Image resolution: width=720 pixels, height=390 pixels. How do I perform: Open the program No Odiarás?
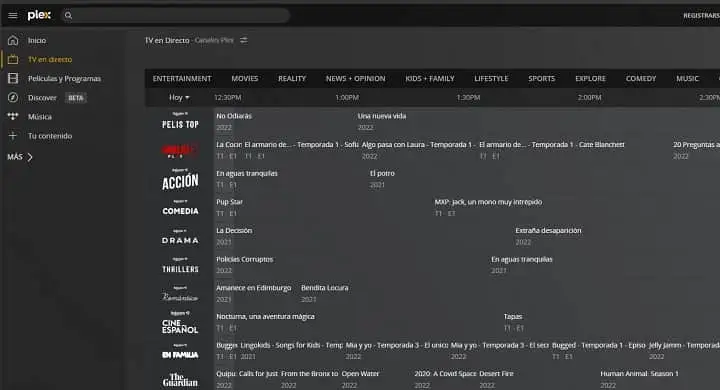[x=234, y=116]
